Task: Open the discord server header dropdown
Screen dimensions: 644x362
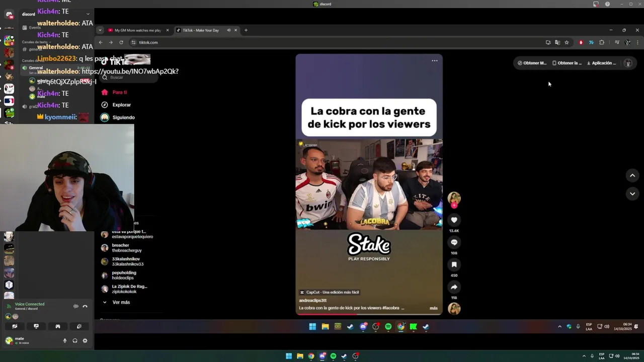Action: pyautogui.click(x=55, y=14)
